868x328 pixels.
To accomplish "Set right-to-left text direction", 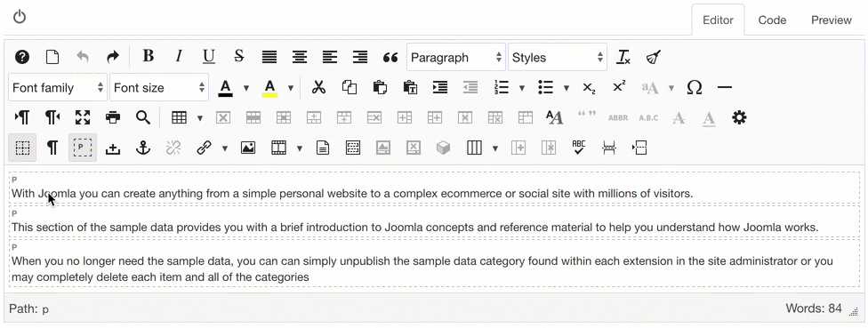I will click(x=52, y=117).
